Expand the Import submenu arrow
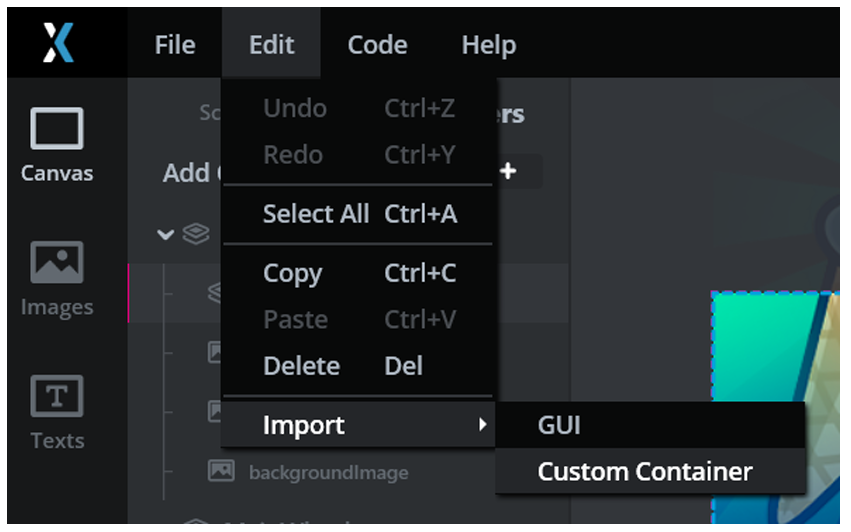851x532 pixels. point(483,425)
